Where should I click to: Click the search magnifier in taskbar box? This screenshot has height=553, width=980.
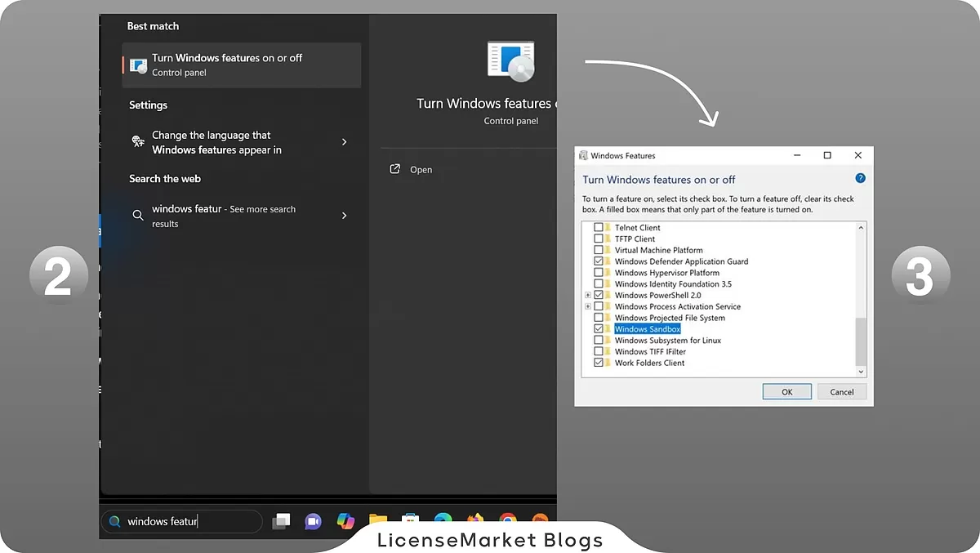click(115, 521)
